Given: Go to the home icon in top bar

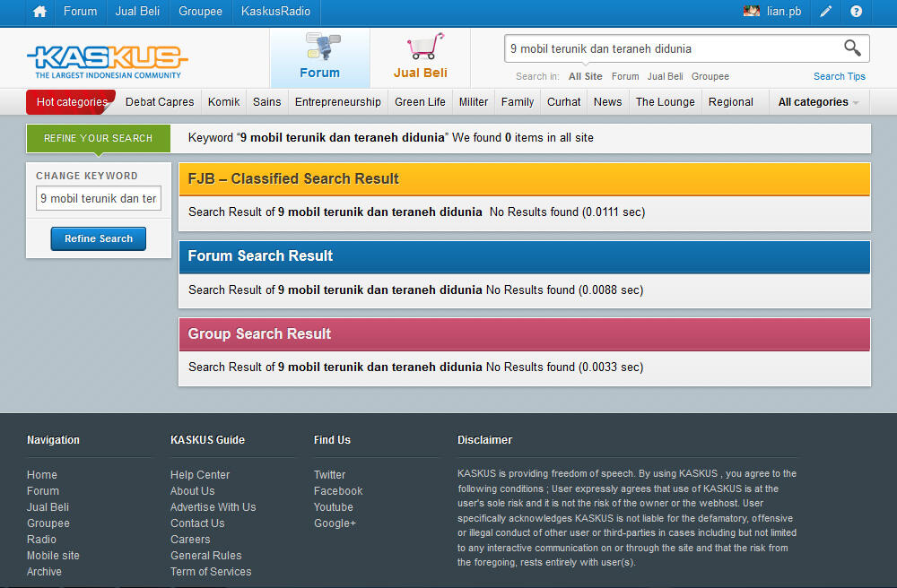Looking at the screenshot, I should (x=39, y=12).
